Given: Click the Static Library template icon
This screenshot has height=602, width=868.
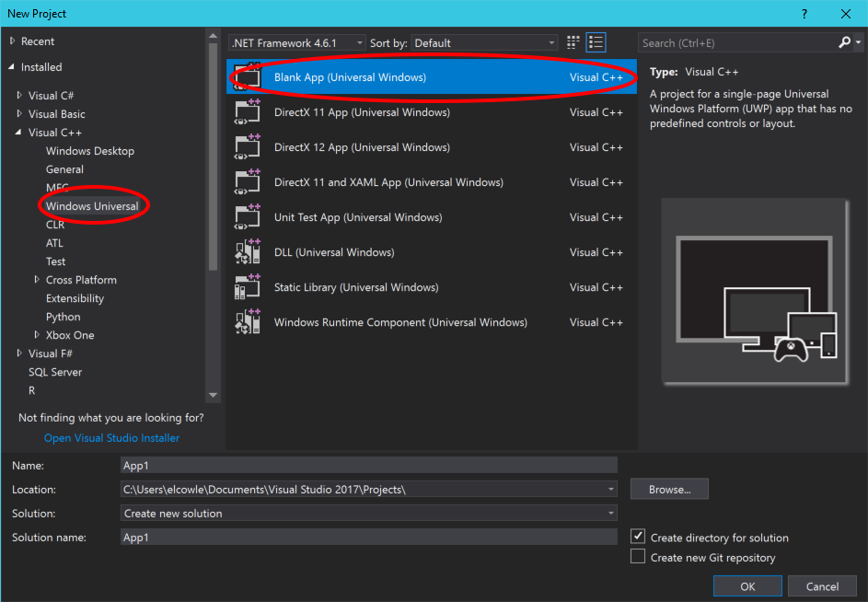Looking at the screenshot, I should [247, 287].
